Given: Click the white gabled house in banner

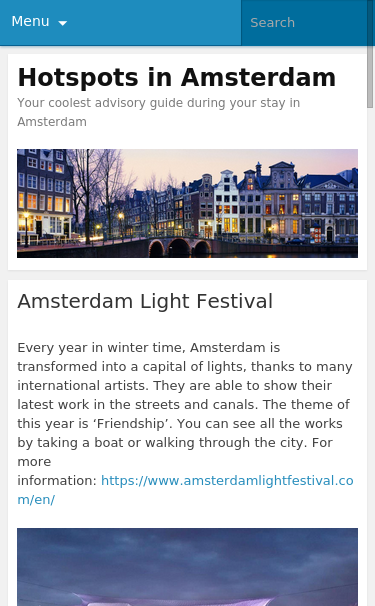Looking at the screenshot, I should coord(226,203).
